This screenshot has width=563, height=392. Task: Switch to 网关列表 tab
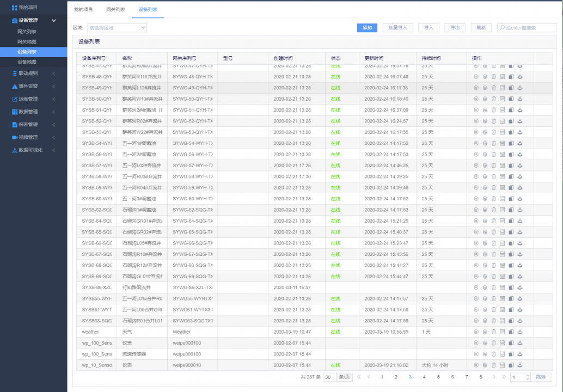[x=115, y=9]
